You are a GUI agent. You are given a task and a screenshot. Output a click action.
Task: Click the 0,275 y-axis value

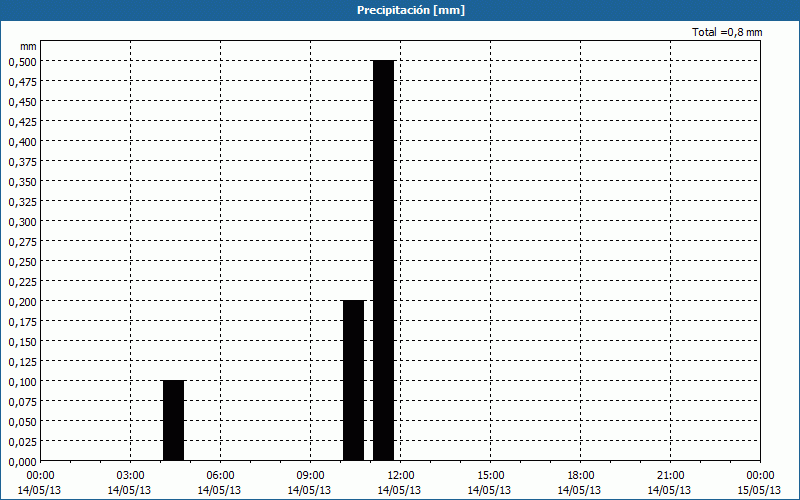[x=22, y=242]
